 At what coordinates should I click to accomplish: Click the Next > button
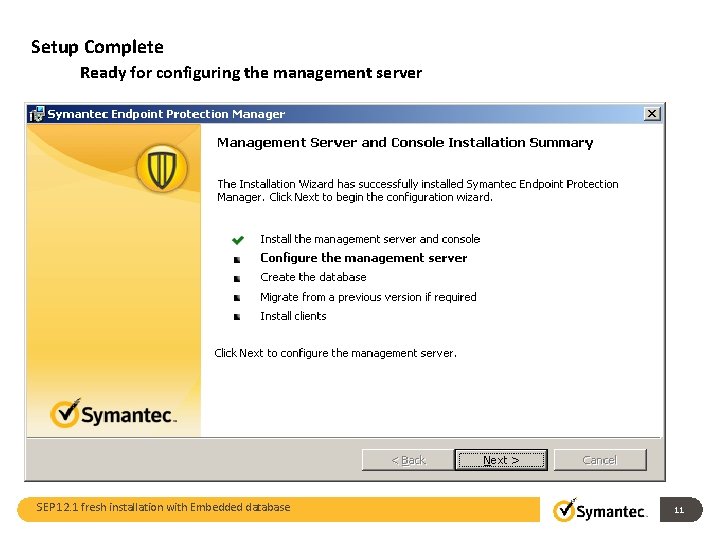pyautogui.click(x=501, y=460)
